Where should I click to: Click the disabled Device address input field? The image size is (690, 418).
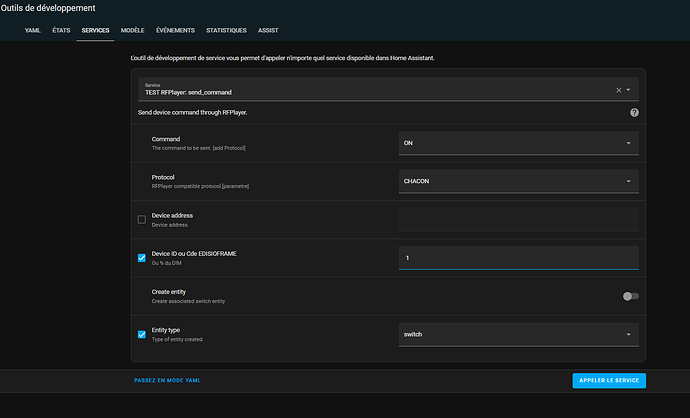[518, 220]
